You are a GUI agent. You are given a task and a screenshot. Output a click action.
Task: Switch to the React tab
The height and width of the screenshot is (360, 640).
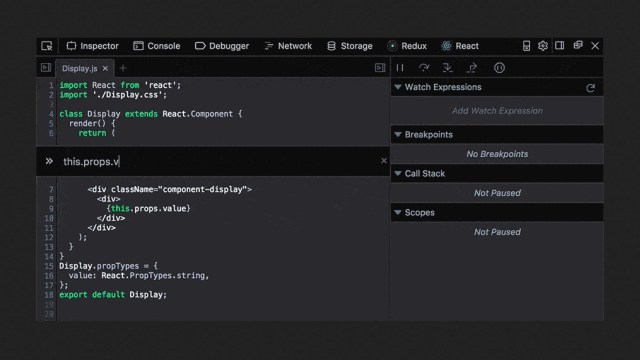pyautogui.click(x=460, y=46)
